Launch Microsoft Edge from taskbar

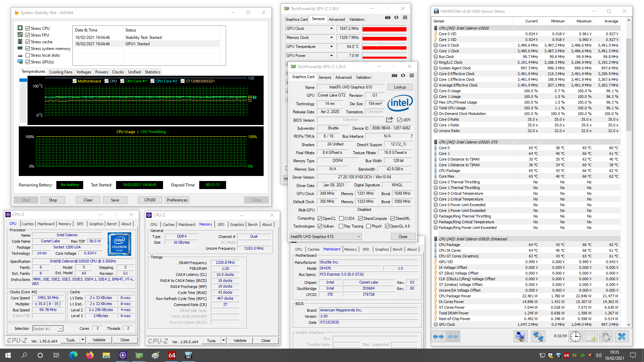pos(73,355)
